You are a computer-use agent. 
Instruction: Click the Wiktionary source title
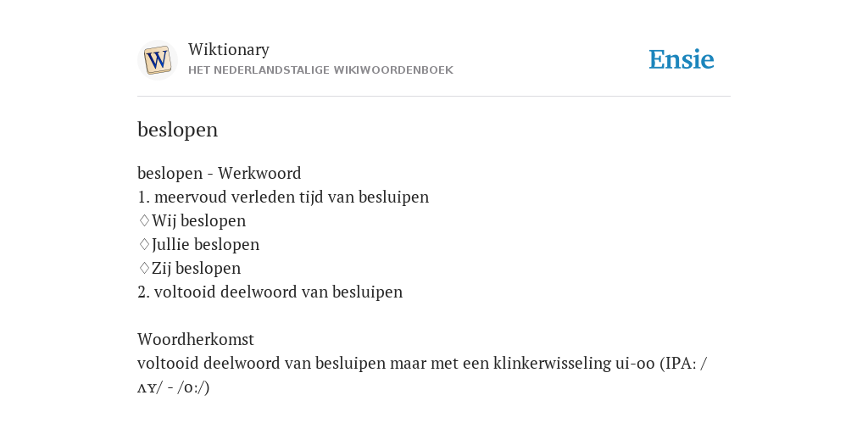(229, 49)
